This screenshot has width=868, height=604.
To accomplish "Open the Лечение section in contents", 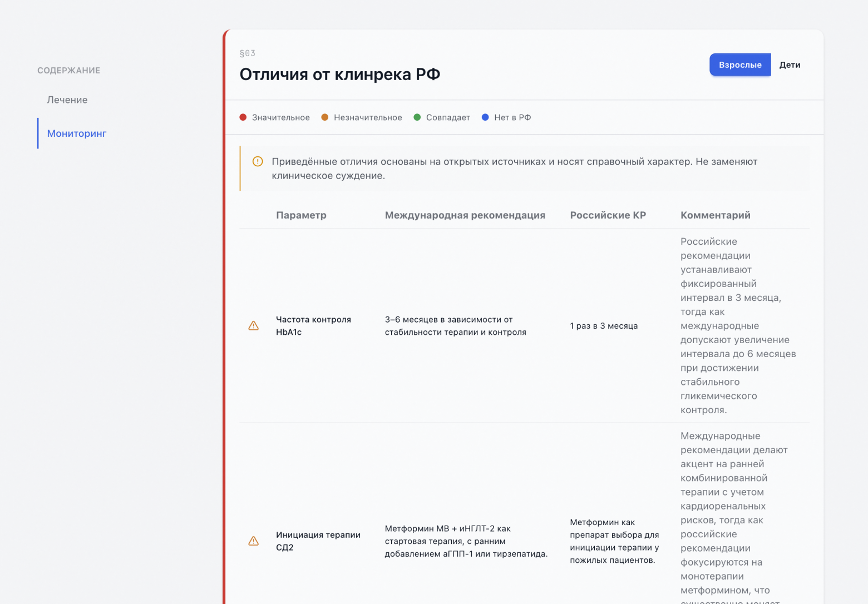I will [67, 100].
